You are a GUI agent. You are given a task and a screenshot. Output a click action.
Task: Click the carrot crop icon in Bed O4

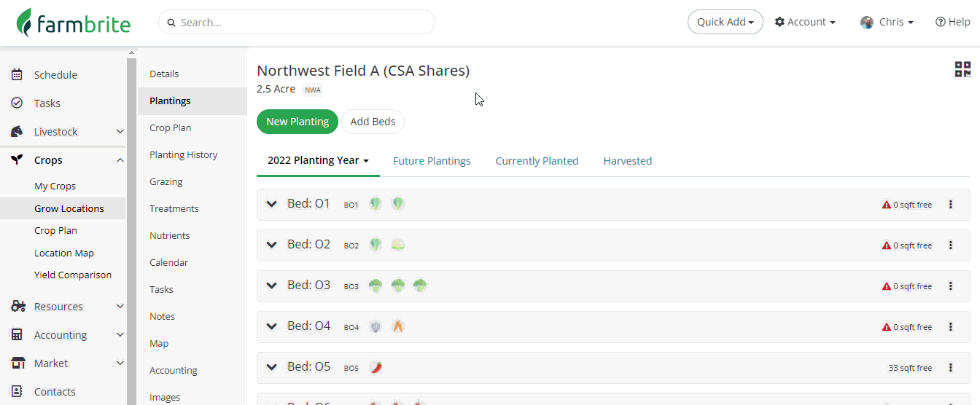[397, 326]
